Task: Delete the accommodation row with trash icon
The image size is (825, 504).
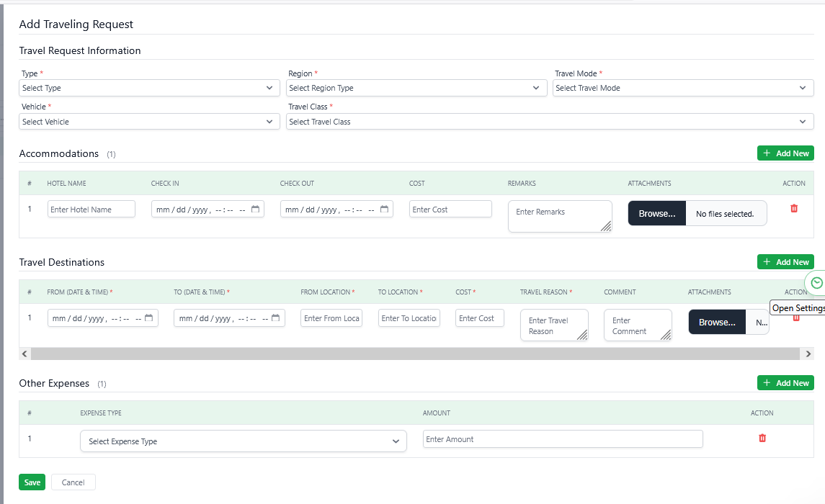Action: [x=794, y=209]
